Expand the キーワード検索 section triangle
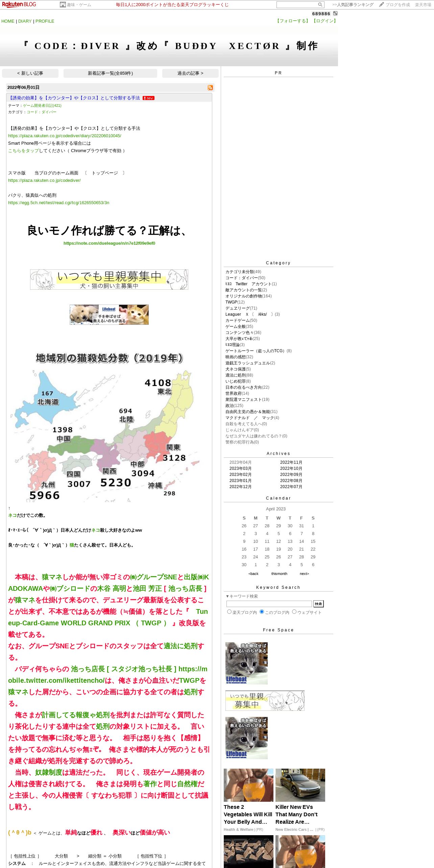 227,596
